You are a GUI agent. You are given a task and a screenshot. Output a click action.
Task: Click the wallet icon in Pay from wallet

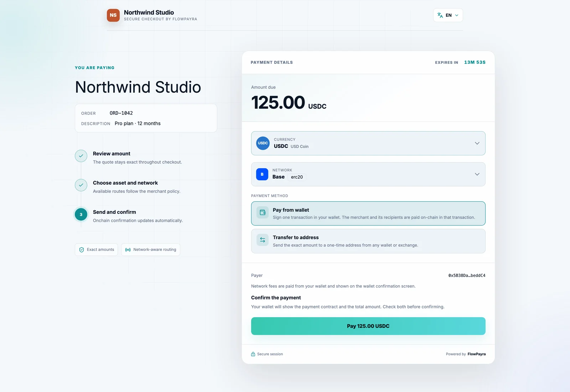pos(263,212)
